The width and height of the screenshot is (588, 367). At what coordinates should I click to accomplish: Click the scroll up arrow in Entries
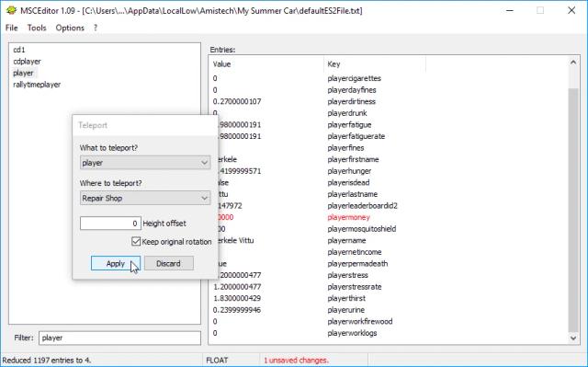tap(573, 63)
